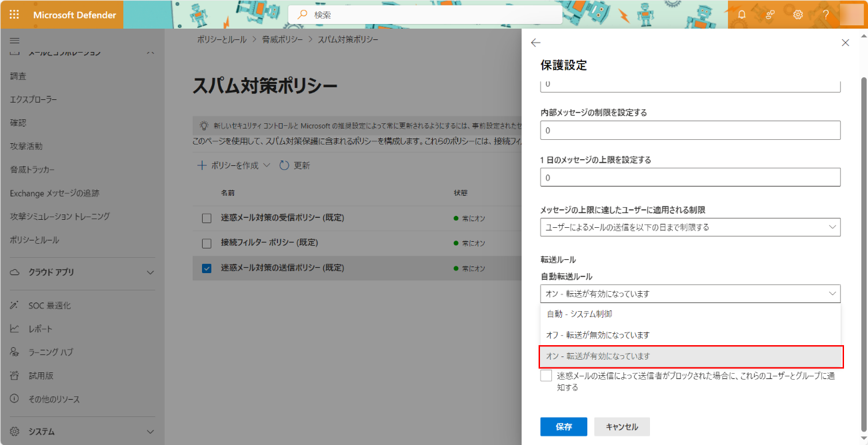
Task: Uncheck the 迷惑メール対策の送信ポリシー (既定) checkbox
Action: (207, 268)
